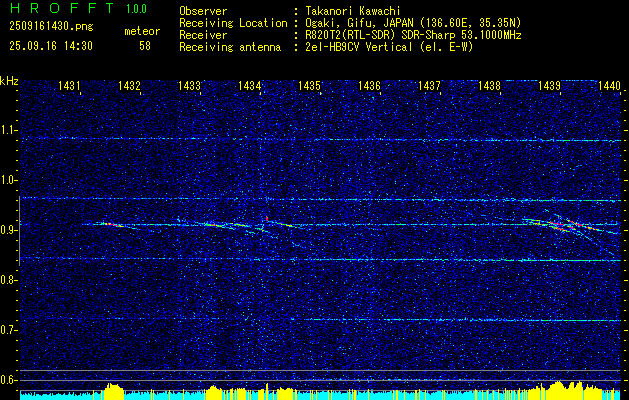Image resolution: width=629 pixels, height=400 pixels.
Task: Click the meteor count 58
Action: (145, 46)
